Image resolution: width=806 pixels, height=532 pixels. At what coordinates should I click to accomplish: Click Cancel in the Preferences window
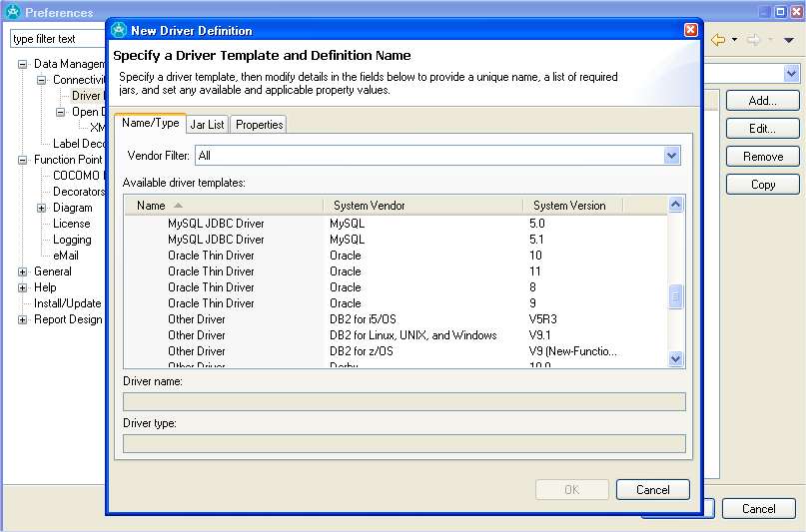point(759,509)
